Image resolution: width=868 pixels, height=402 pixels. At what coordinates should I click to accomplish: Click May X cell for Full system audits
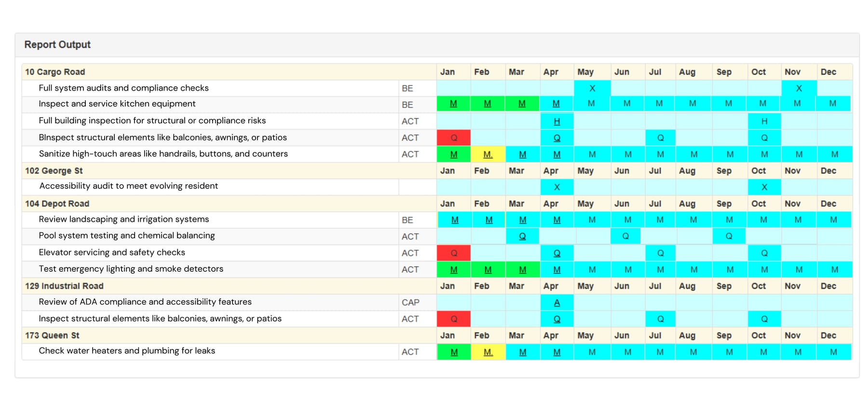(592, 88)
